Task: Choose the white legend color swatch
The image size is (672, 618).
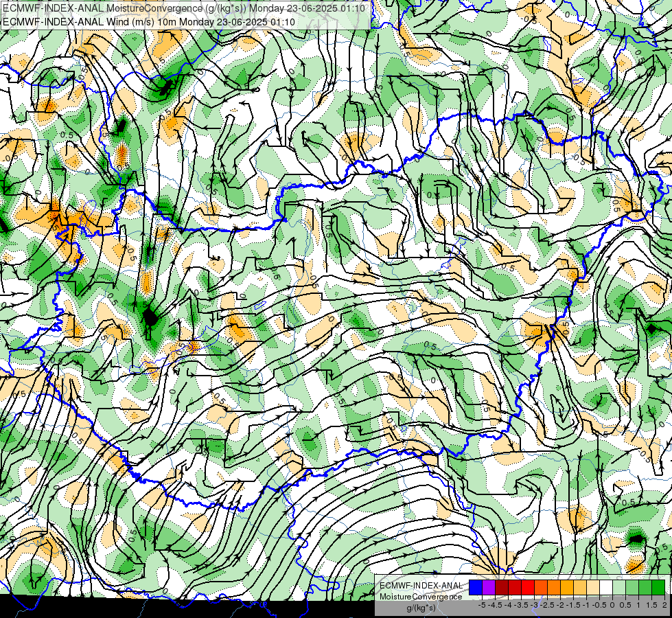Action: 606,587
